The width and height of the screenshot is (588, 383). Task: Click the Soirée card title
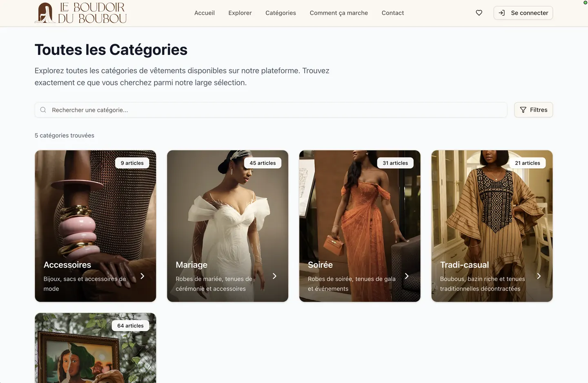pyautogui.click(x=320, y=265)
